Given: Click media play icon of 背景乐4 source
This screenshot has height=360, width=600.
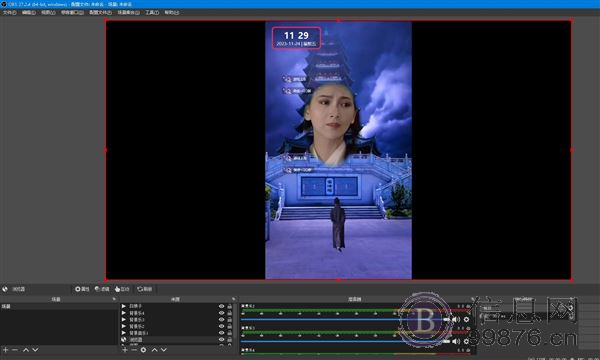Looking at the screenshot, I should click(124, 313).
